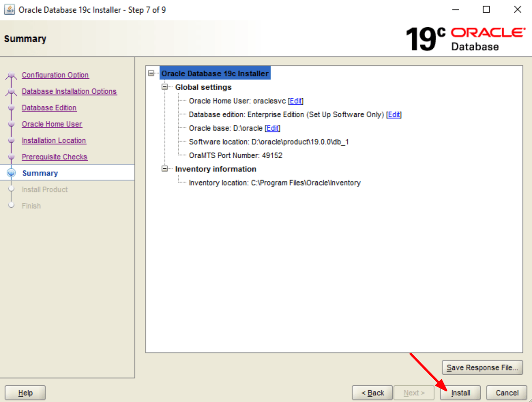Click Save Response File button
The height and width of the screenshot is (402, 532).
(482, 367)
